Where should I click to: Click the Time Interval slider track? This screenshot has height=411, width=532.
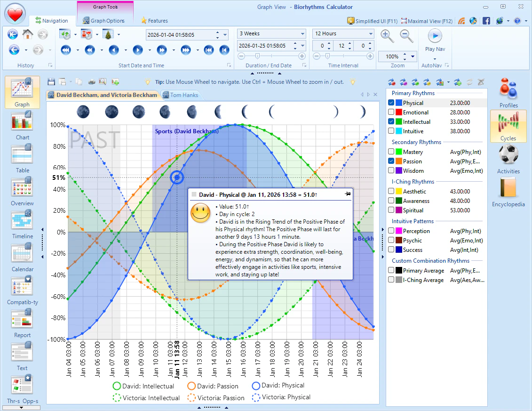(343, 56)
